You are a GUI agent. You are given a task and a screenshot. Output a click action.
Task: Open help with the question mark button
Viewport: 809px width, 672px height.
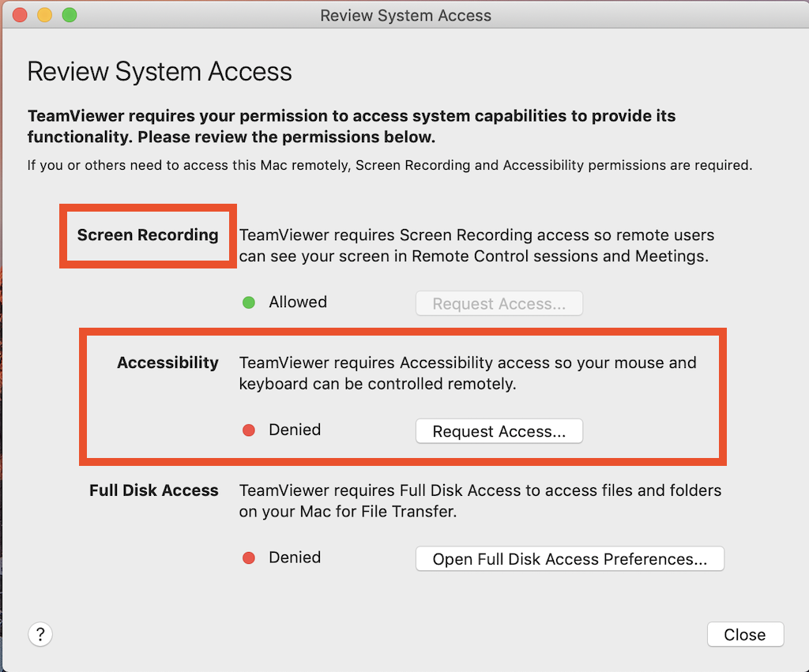[x=40, y=634]
